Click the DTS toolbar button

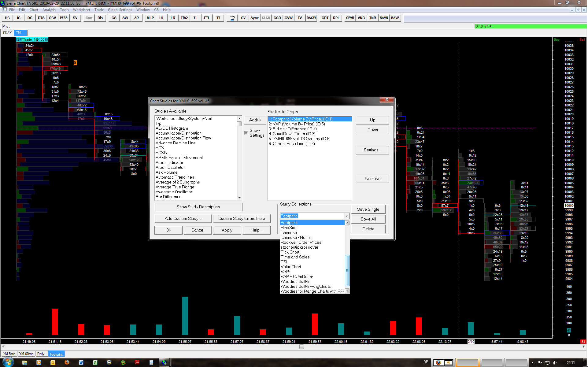pos(41,18)
